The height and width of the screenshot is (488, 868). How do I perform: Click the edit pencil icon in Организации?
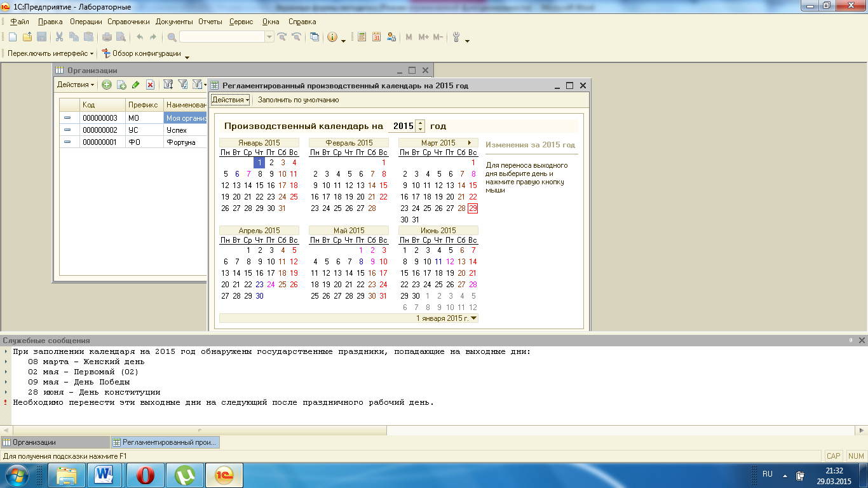point(135,85)
